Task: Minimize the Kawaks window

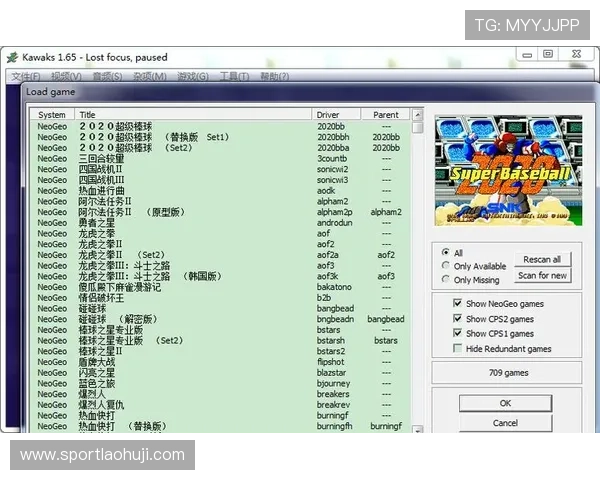Action: tap(527, 54)
